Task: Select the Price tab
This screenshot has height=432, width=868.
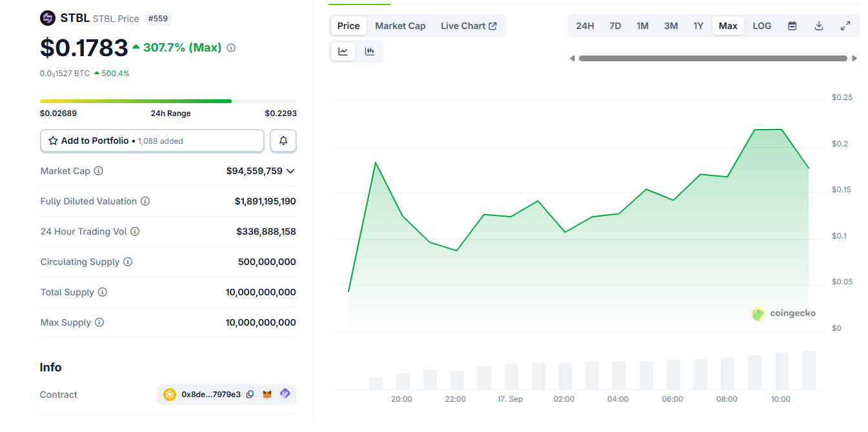Action: pyautogui.click(x=348, y=26)
